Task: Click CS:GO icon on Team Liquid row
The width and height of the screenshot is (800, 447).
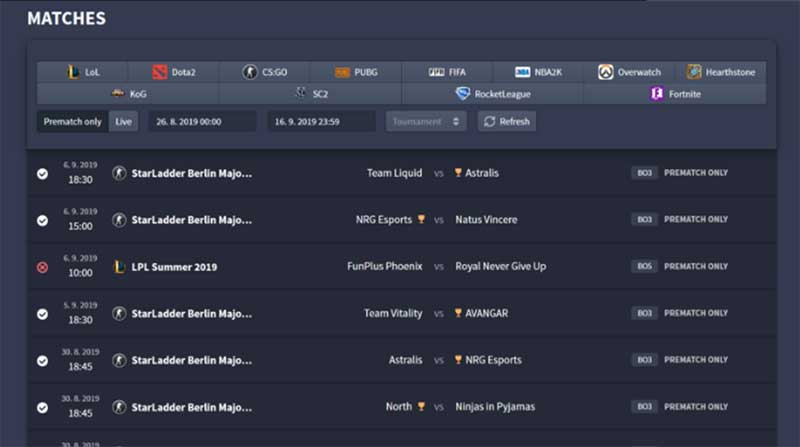Action: 119,173
